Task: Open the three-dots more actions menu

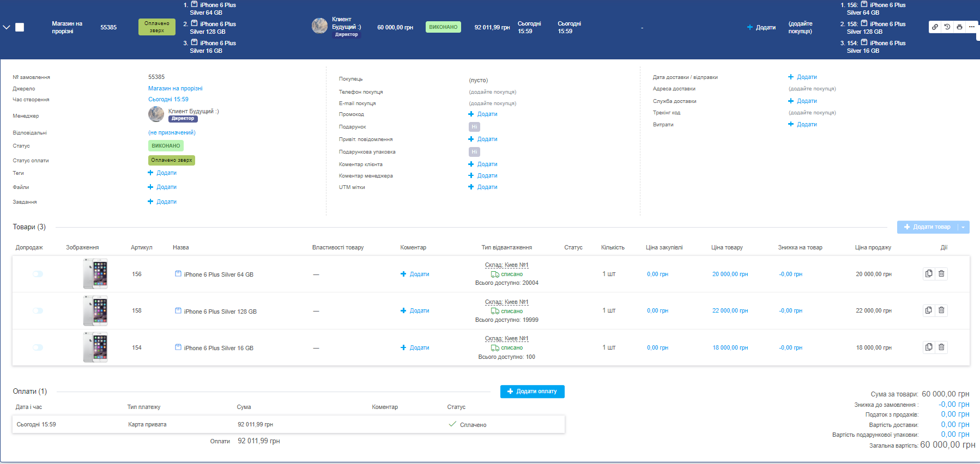Action: click(971, 27)
